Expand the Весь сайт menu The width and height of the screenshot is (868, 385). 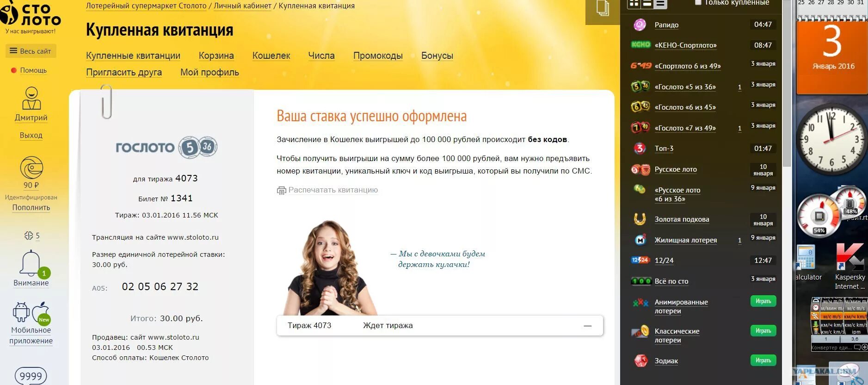(31, 51)
